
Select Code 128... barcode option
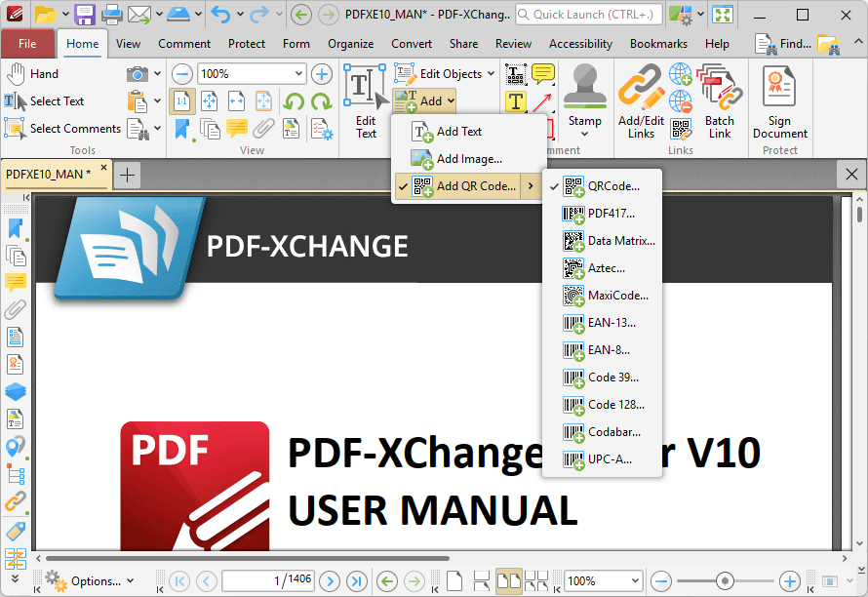tap(603, 405)
